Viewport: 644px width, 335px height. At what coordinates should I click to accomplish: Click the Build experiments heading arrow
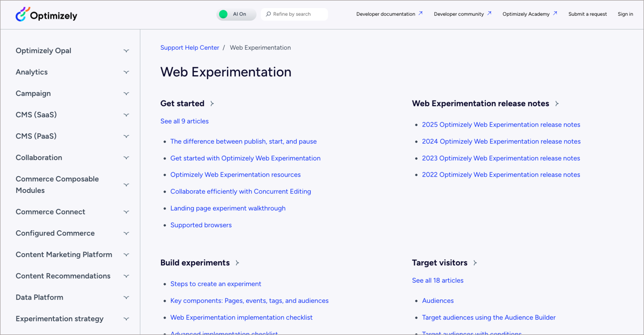click(237, 263)
